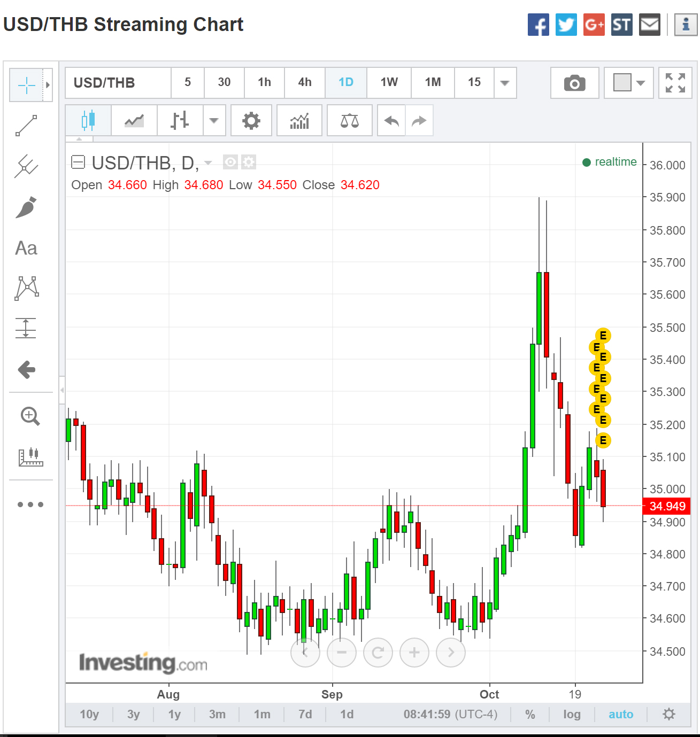Image resolution: width=700 pixels, height=737 pixels.
Task: Select the trend line drawing tool
Action: click(x=26, y=126)
